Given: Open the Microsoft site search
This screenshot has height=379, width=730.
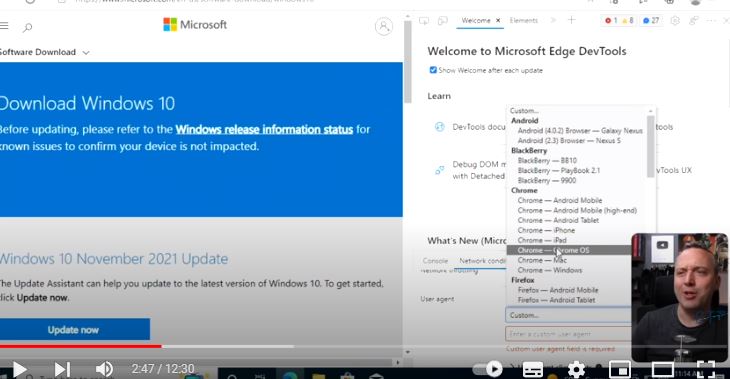Looking at the screenshot, I should pos(27,28).
